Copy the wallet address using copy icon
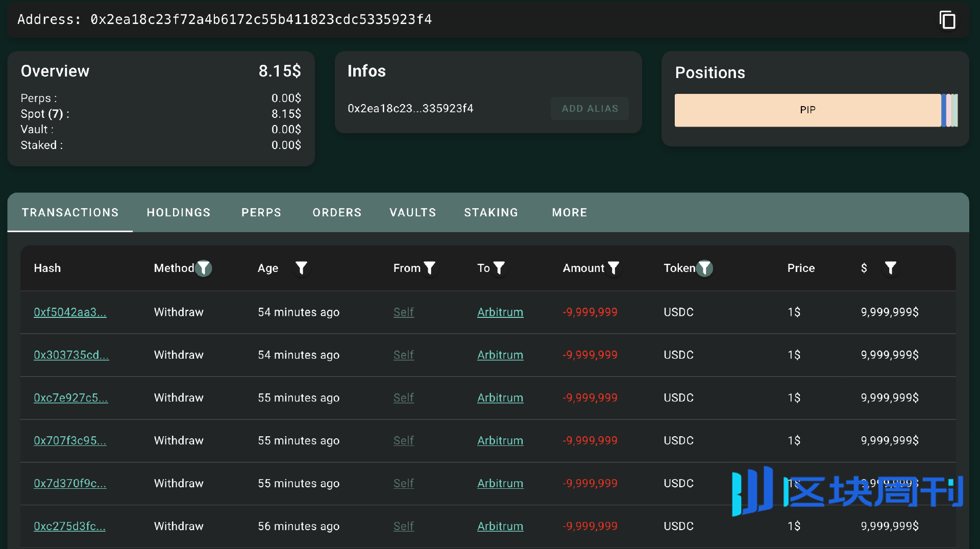This screenshot has height=549, width=980. [x=947, y=20]
